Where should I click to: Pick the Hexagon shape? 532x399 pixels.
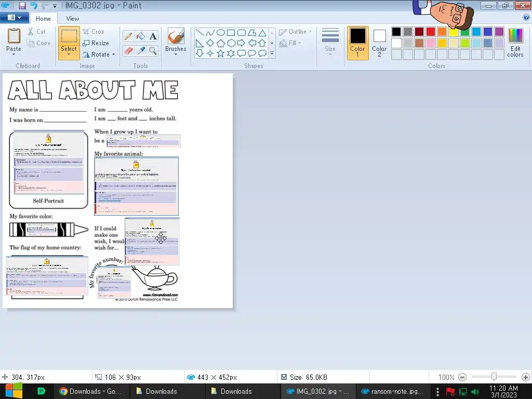[x=231, y=43]
